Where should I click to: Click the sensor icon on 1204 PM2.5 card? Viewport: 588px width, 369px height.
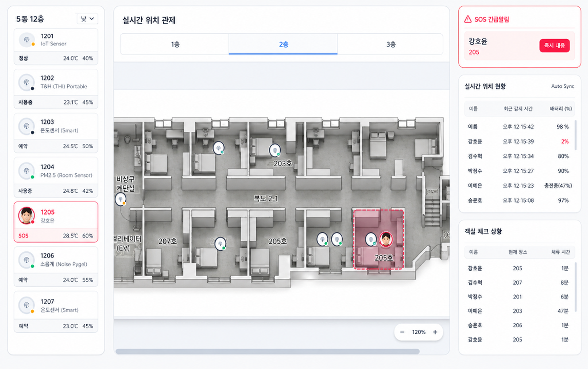(x=26, y=171)
